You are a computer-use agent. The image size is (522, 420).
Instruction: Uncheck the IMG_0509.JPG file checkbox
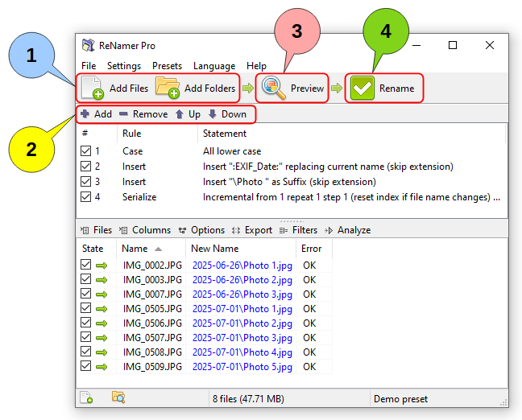86,366
